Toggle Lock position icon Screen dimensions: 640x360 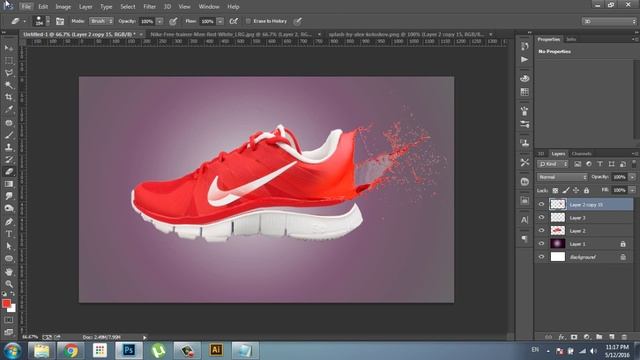click(x=576, y=190)
